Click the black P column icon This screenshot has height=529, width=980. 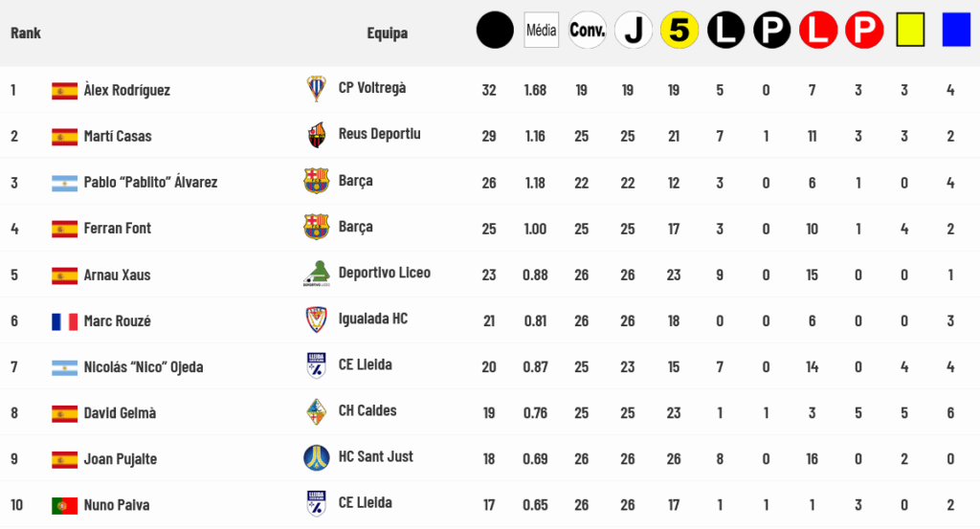772,30
